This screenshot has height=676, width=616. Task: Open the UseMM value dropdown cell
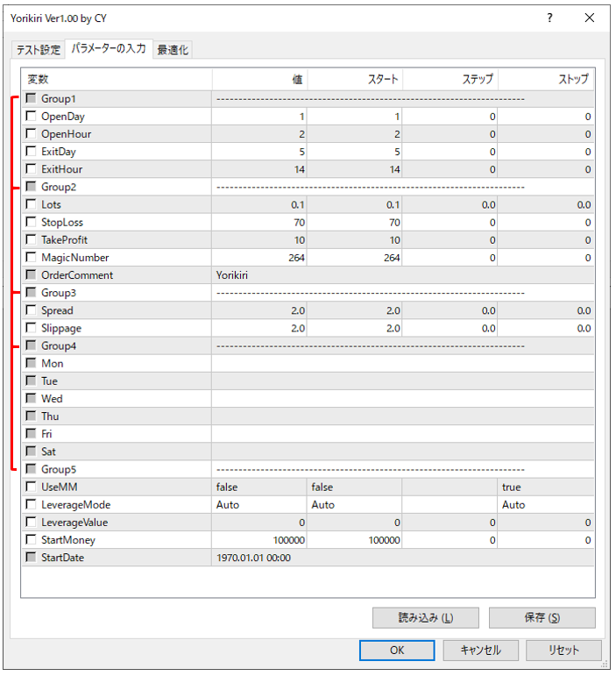259,487
